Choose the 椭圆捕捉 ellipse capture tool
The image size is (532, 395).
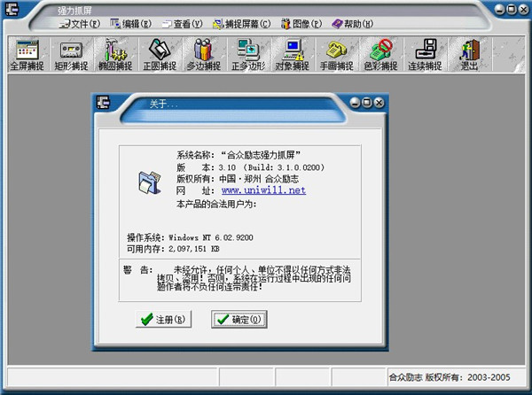pos(116,54)
